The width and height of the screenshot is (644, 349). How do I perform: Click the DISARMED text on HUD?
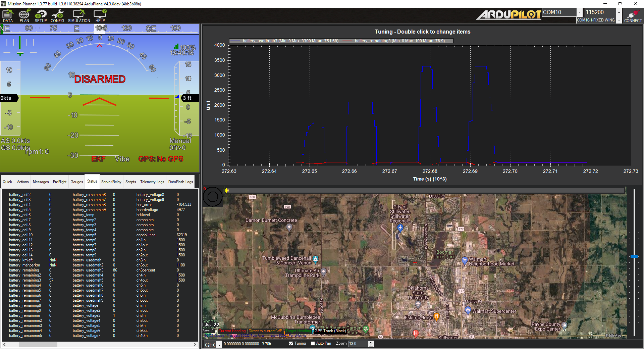coord(100,79)
